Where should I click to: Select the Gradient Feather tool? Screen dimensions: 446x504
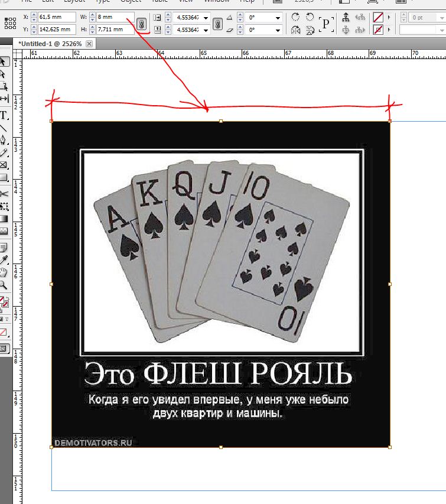click(x=4, y=231)
